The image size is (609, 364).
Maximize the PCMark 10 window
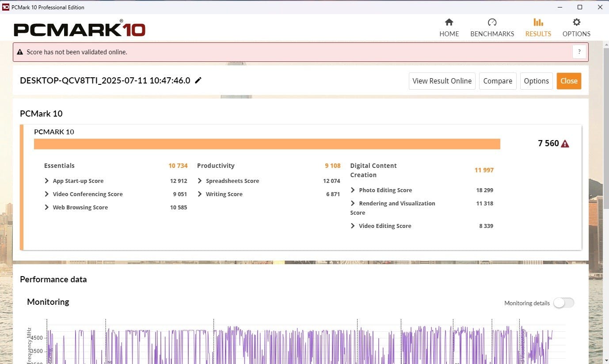pos(580,7)
